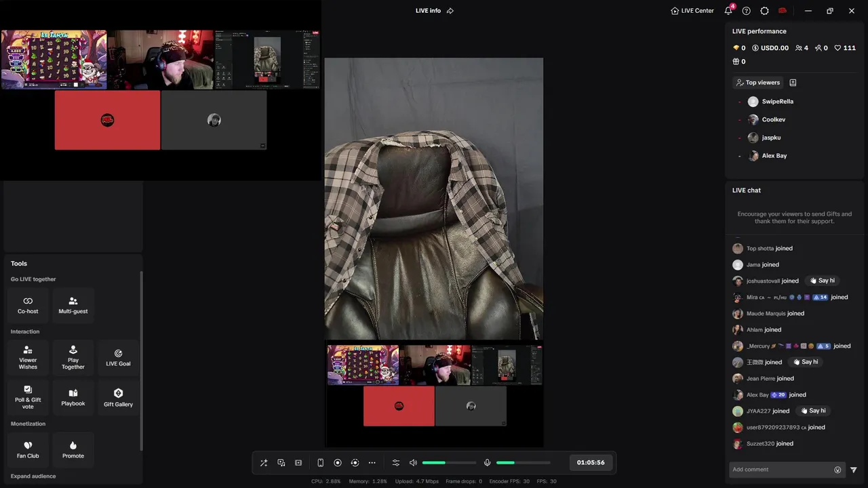Screen dimensions: 868x488
Task: Click the filmstrip layout icon in bottom toolbar
Action: (298, 463)
